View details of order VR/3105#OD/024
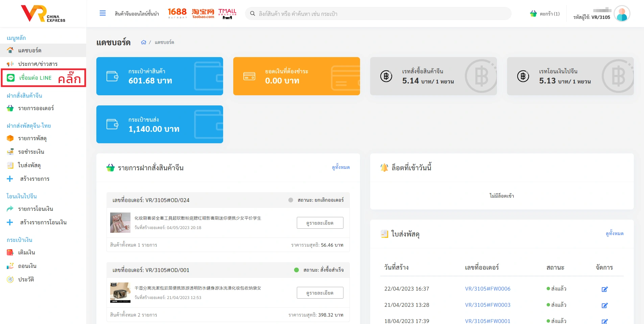Screen dimensions: 644x324 [320, 223]
